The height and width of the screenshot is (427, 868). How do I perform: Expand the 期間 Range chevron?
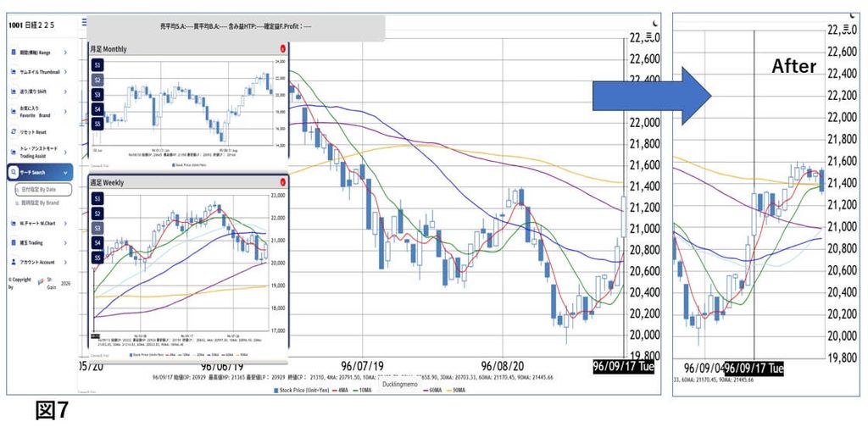(65, 53)
